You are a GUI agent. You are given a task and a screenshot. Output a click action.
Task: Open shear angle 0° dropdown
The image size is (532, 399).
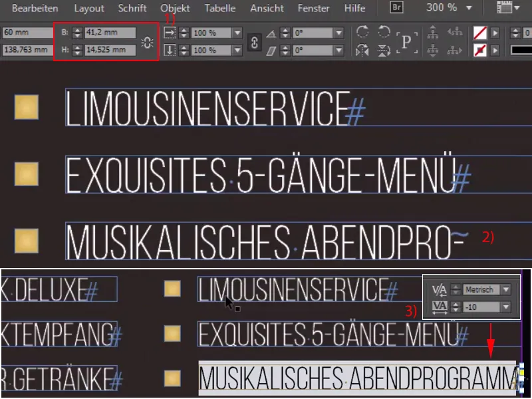[338, 51]
